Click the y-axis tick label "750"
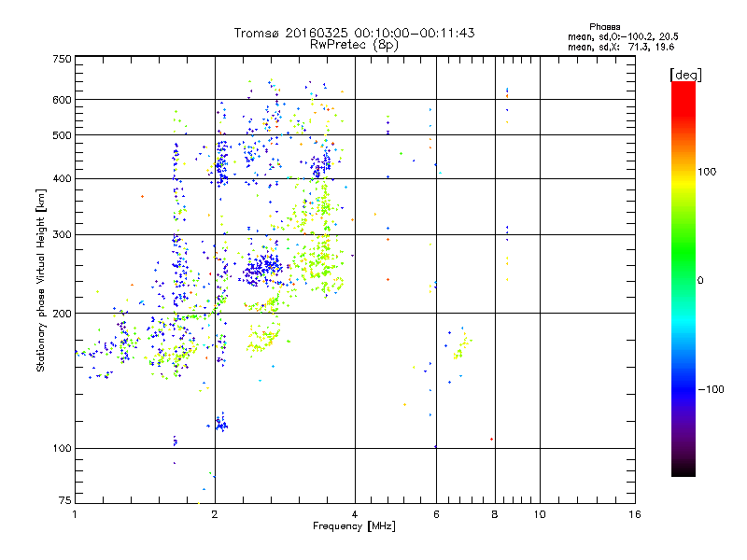 (x=62, y=59)
